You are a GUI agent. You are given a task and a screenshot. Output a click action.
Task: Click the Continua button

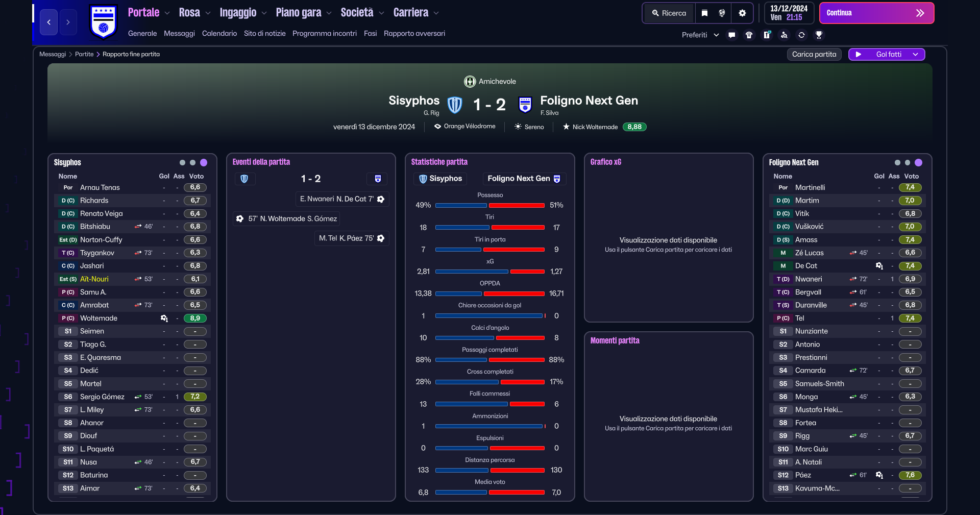pyautogui.click(x=876, y=13)
